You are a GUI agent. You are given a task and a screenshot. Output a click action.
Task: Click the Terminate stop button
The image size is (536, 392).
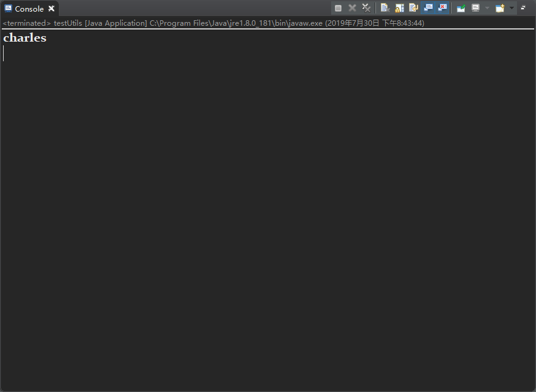pos(338,8)
